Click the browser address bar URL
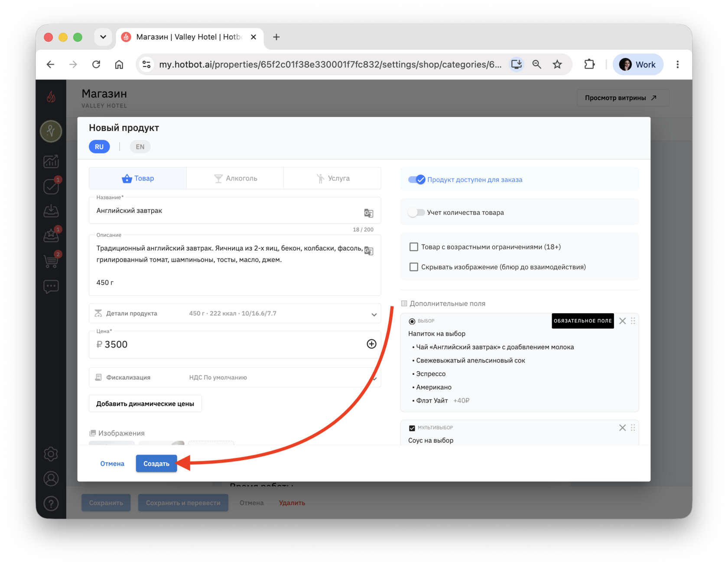Screen dimensions: 728x566 pos(330,65)
